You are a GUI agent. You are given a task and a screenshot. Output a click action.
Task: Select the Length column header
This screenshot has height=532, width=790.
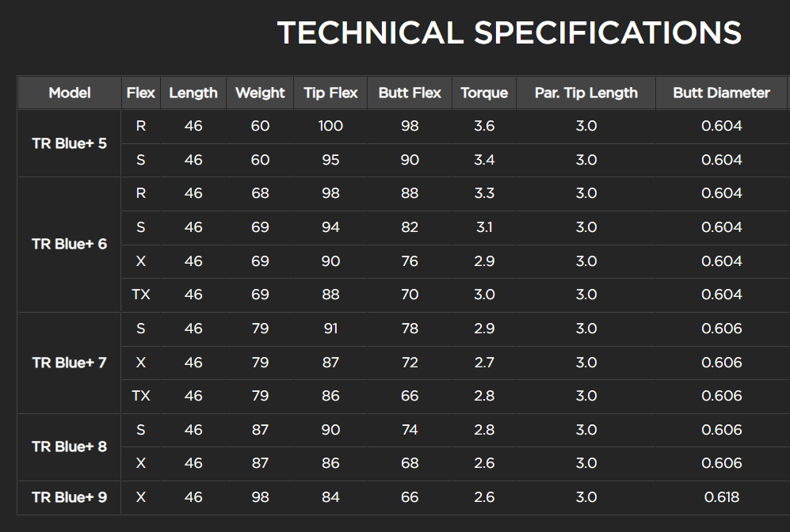coord(193,93)
